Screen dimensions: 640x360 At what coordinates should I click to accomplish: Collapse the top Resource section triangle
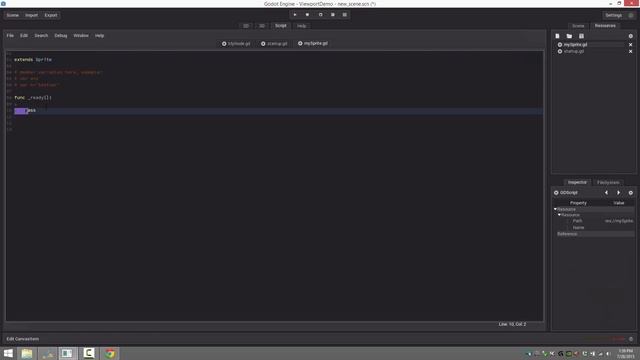[555, 209]
